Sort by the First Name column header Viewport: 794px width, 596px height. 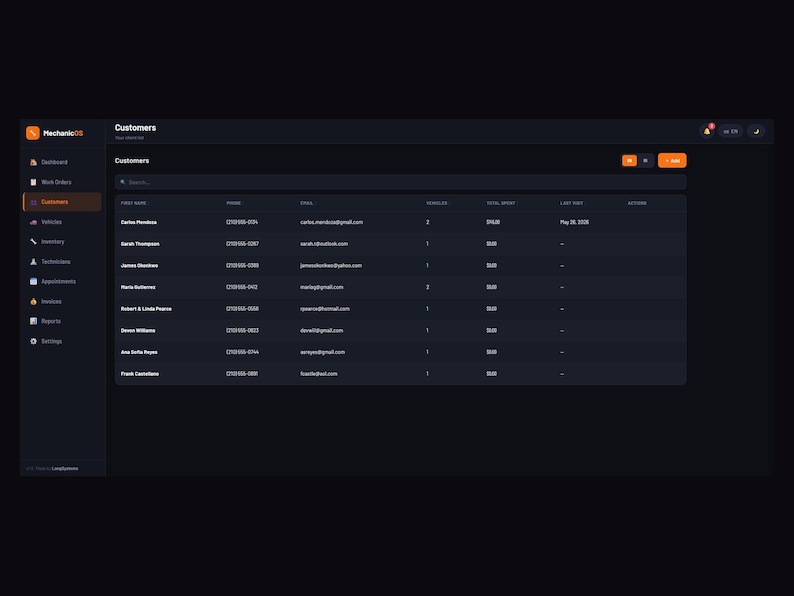(134, 203)
